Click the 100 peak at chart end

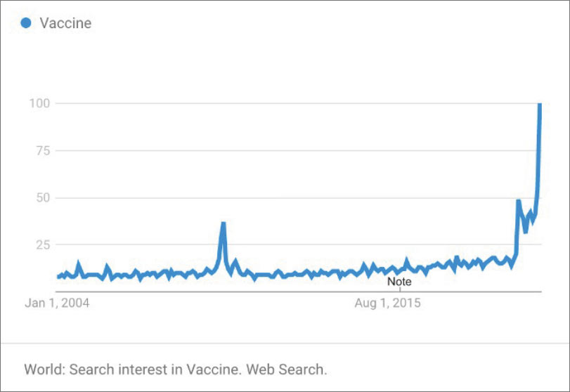coord(540,105)
